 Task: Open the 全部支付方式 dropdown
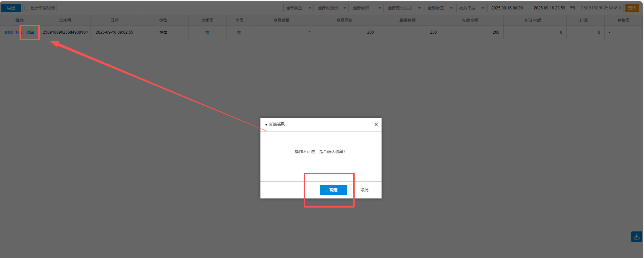(404, 8)
